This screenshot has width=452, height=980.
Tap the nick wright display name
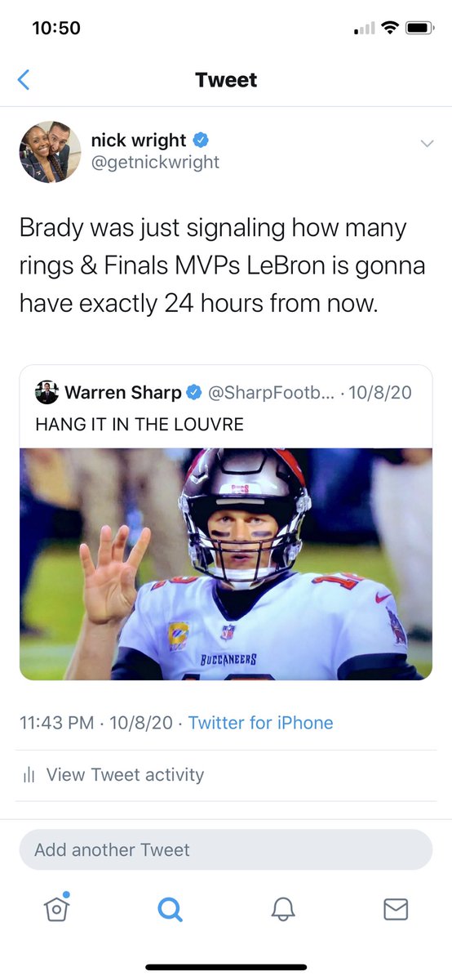139,140
